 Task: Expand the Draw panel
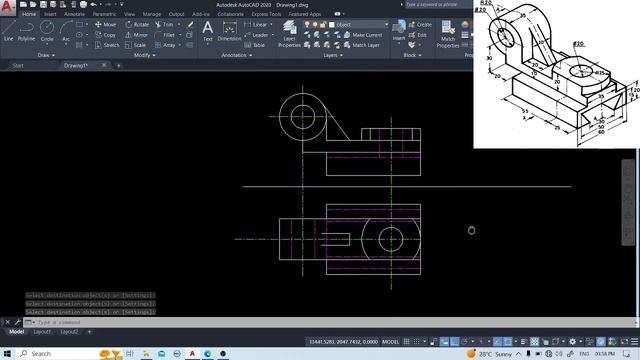(x=46, y=55)
